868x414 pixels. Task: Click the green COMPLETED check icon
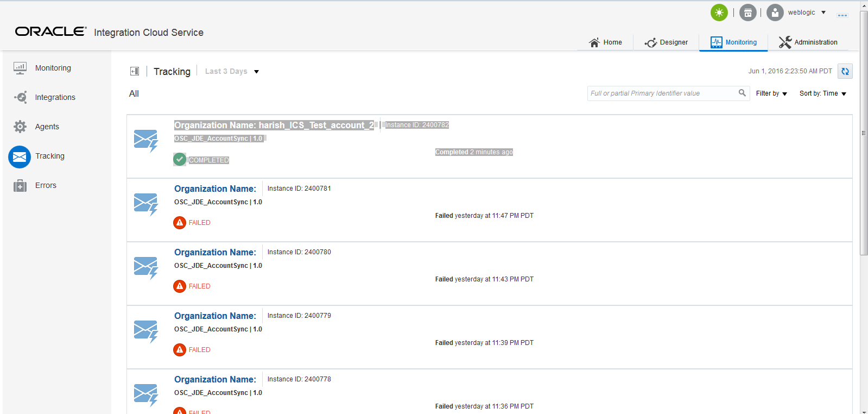tap(180, 159)
